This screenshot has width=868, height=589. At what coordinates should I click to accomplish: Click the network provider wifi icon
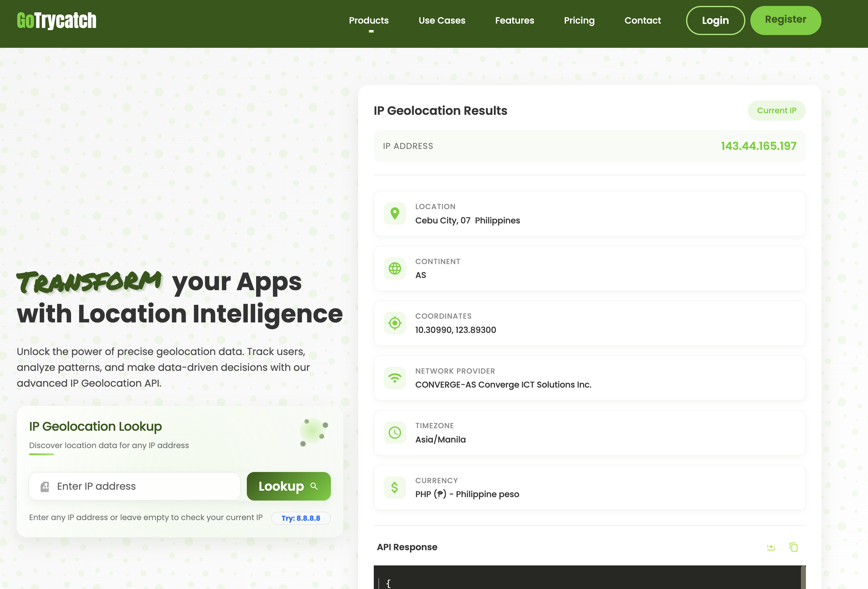click(394, 378)
